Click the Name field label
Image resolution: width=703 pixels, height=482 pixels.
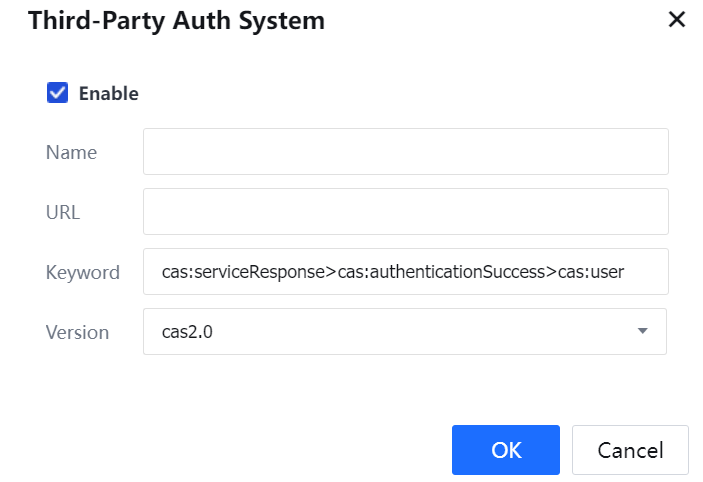tap(71, 153)
